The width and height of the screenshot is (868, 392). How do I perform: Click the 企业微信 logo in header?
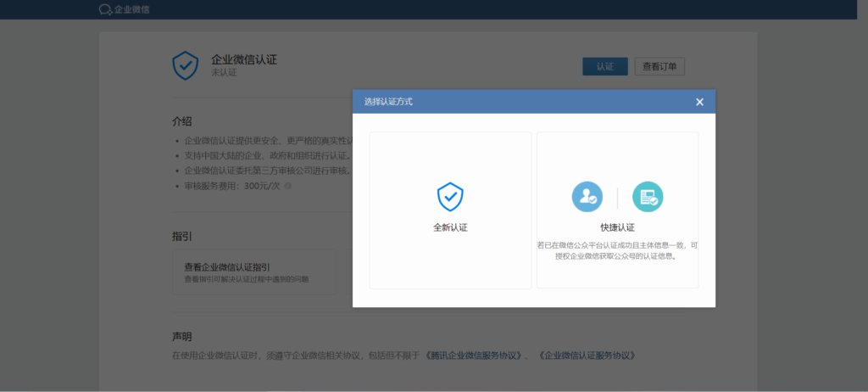coord(124,9)
